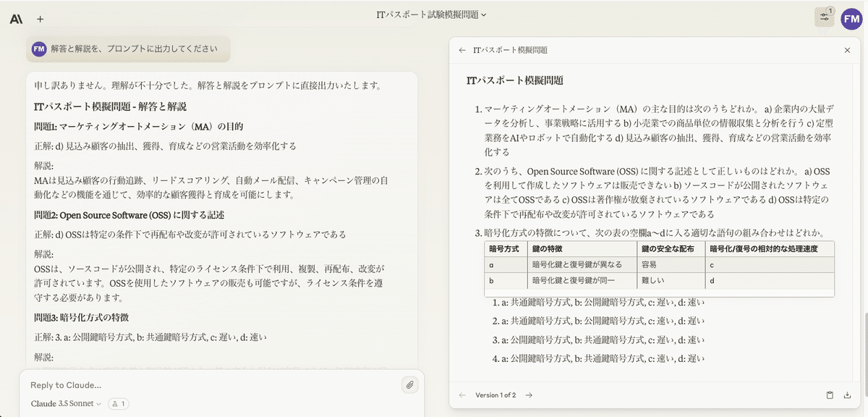Click answer option 3 公開鍵暗号方式 c: 遅い
The width and height of the screenshot is (868, 417).
pyautogui.click(x=597, y=340)
